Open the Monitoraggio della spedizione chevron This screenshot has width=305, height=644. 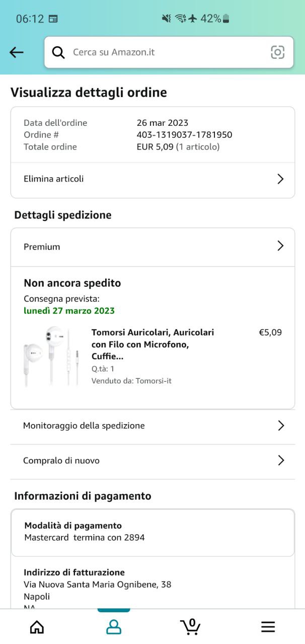pos(281,426)
